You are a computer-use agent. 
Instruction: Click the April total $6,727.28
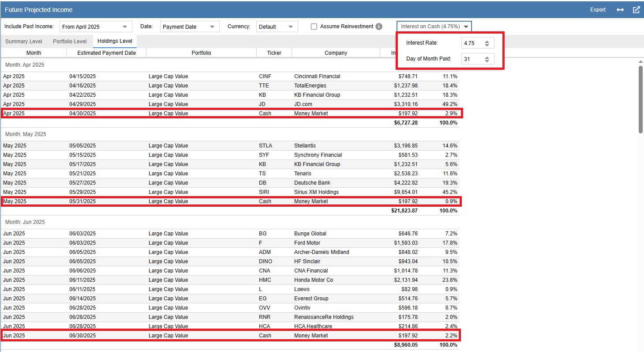[406, 123]
